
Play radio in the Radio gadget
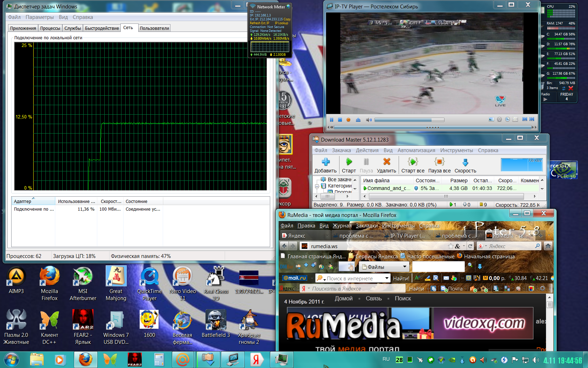point(545,100)
